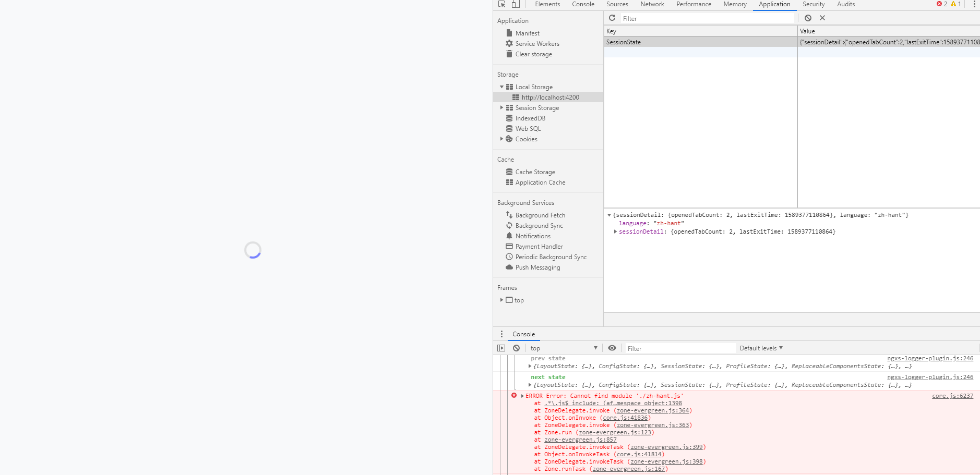The height and width of the screenshot is (475, 980).
Task: Clear the console with the circle-slash icon
Action: pos(516,348)
